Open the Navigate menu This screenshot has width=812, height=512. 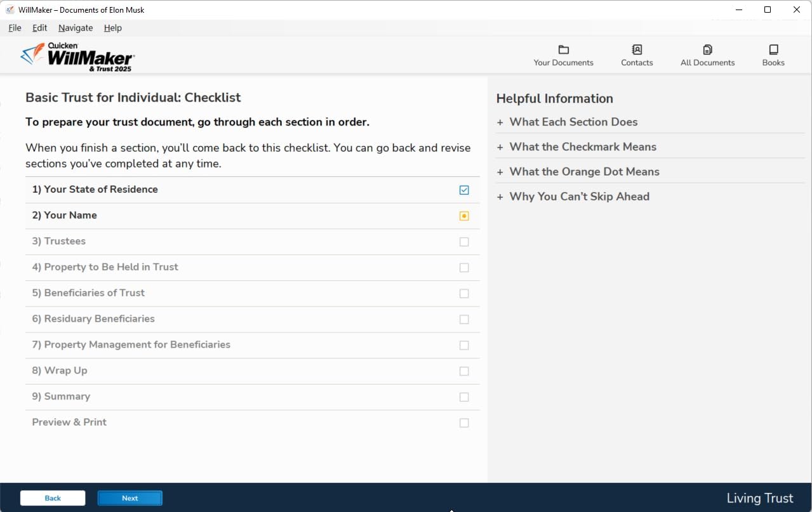(76, 28)
